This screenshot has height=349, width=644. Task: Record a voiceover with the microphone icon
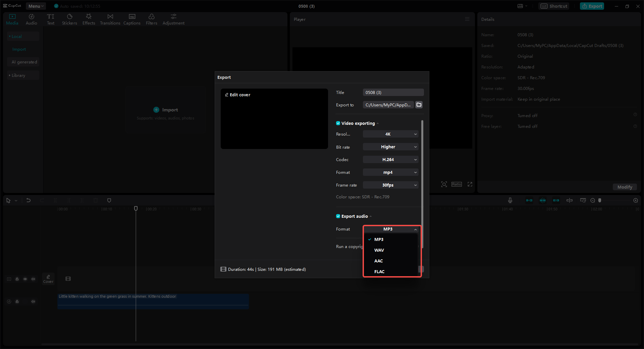pyautogui.click(x=509, y=200)
